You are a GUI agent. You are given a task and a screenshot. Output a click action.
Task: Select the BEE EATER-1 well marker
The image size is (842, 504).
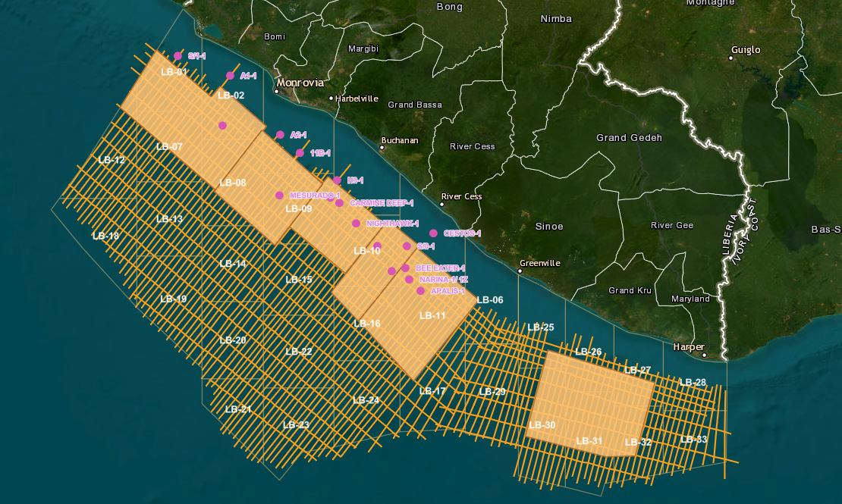coord(405,268)
